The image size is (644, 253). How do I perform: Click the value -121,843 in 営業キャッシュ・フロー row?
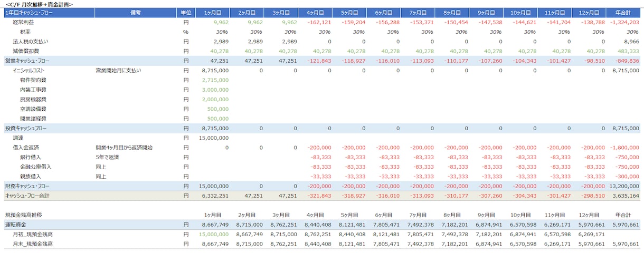pos(319,61)
